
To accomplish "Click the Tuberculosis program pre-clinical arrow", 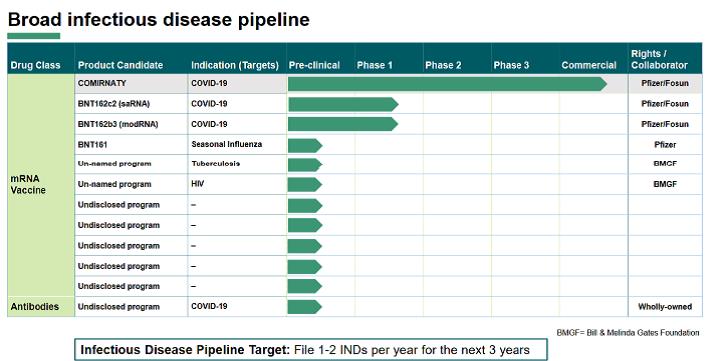I will pos(305,165).
